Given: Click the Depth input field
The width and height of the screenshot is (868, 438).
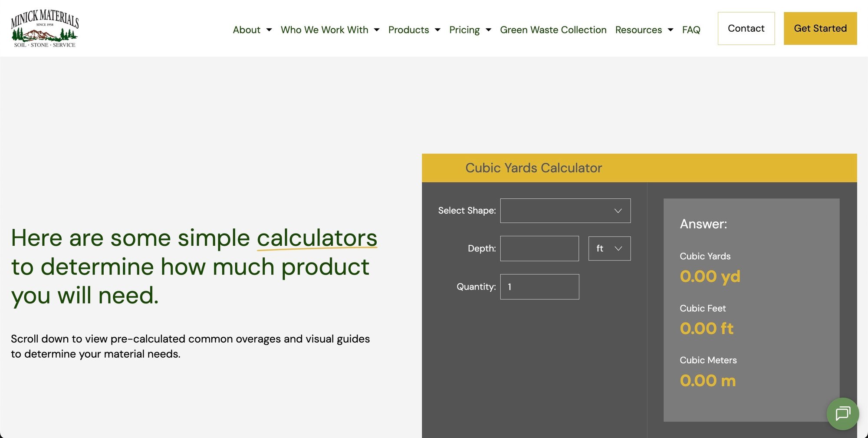Looking at the screenshot, I should click(539, 248).
